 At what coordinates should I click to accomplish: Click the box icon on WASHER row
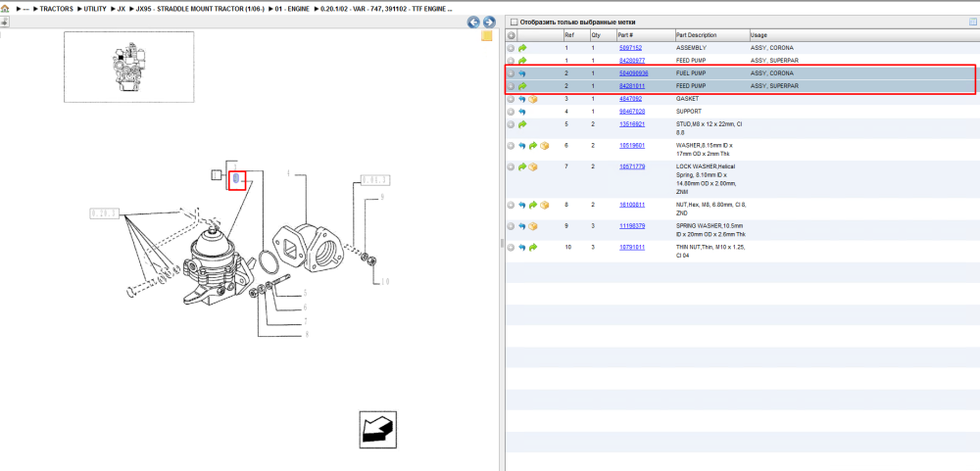[x=544, y=146]
